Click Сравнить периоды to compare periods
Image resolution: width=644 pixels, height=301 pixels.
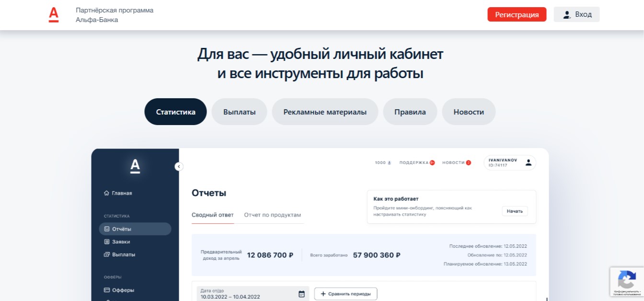[x=345, y=293]
